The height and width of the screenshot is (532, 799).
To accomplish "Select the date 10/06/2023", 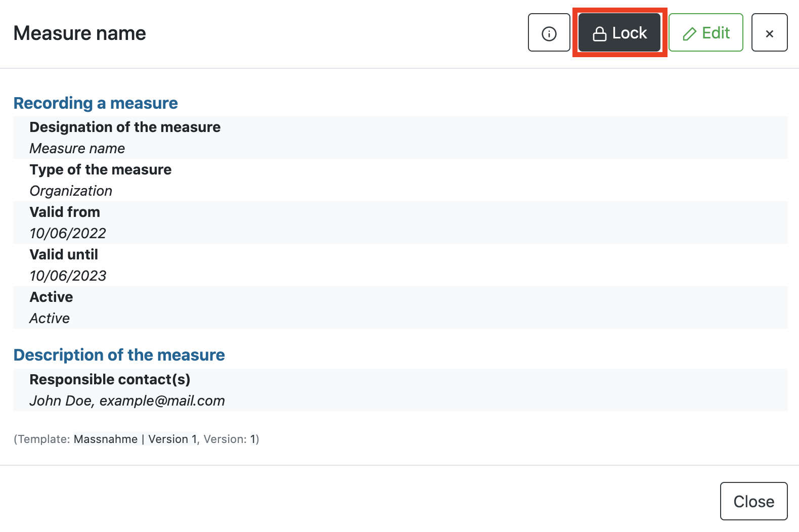I will (x=68, y=276).
